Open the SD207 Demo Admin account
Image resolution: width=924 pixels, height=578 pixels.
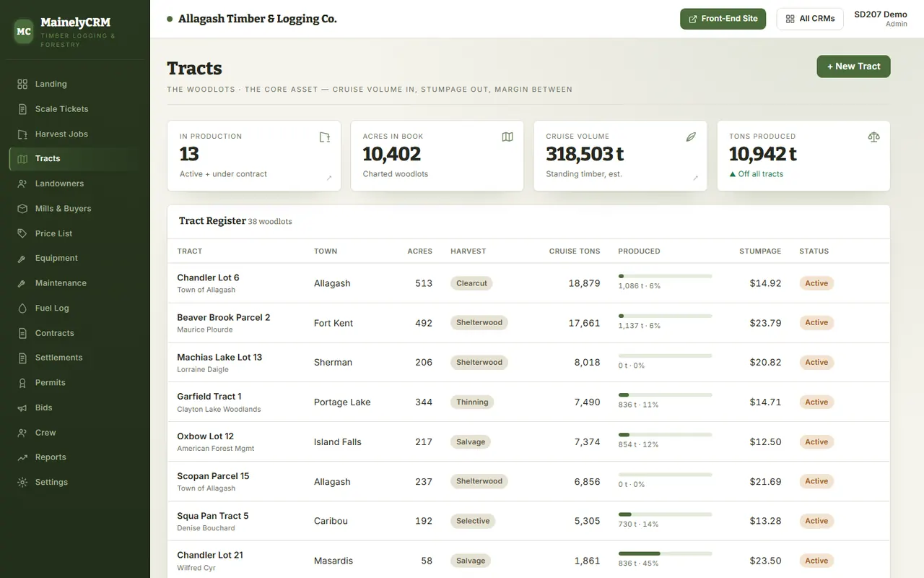tap(880, 19)
